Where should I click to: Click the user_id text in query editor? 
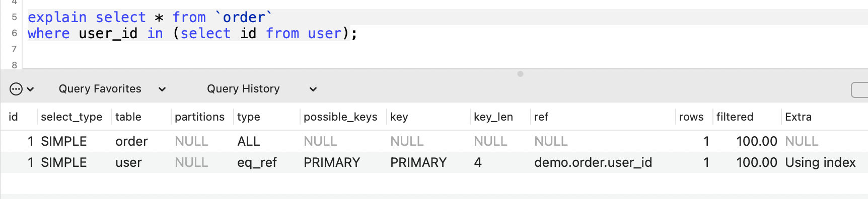pos(108,34)
